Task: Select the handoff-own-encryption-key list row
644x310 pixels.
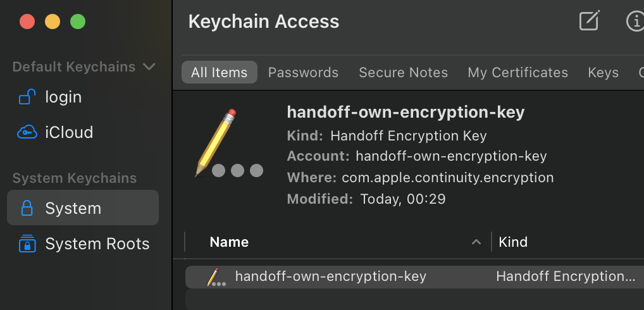Action: coord(415,276)
